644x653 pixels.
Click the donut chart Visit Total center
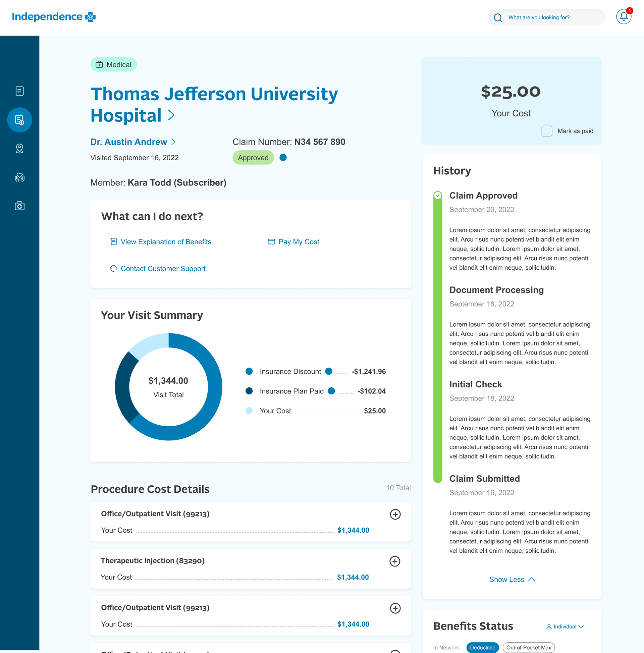[x=168, y=387]
